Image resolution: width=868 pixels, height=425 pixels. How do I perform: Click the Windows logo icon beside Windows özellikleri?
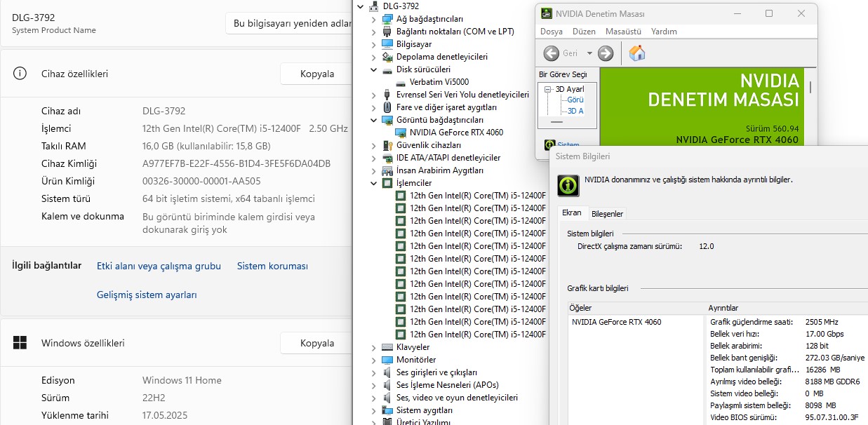[x=20, y=343]
